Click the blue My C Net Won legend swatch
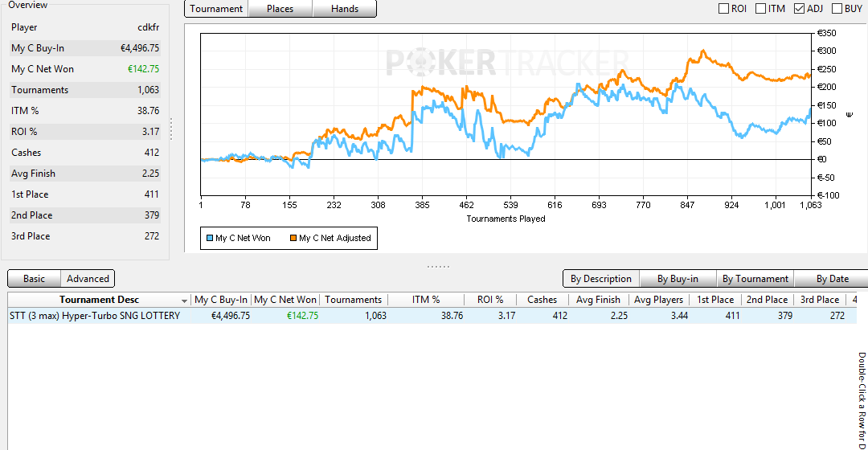The height and width of the screenshot is (450, 868). coord(210,238)
